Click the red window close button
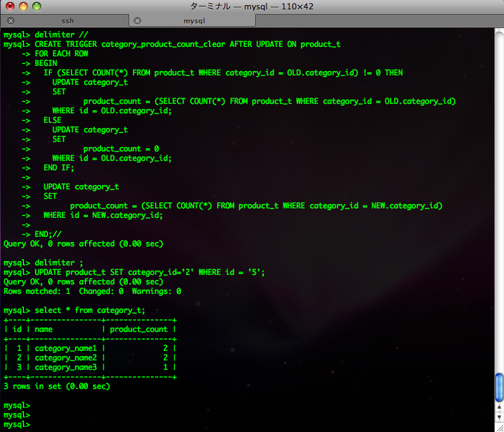Image resolution: width=504 pixels, height=432 pixels. tap(11, 6)
